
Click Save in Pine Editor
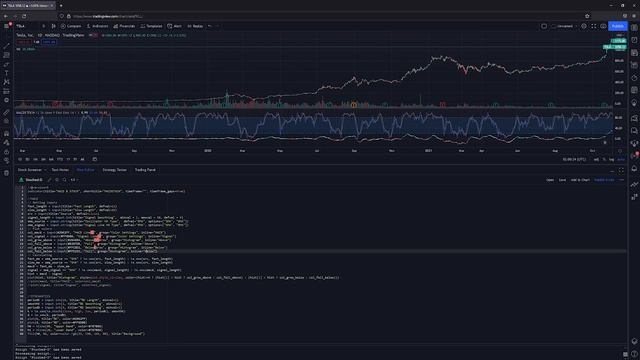[x=562, y=180]
